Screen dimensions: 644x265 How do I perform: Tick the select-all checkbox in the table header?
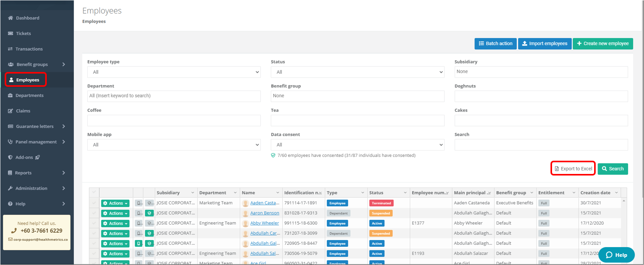pos(94,192)
